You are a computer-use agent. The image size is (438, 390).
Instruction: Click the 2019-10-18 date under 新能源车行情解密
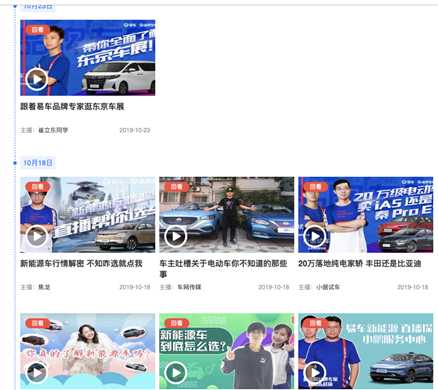135,287
